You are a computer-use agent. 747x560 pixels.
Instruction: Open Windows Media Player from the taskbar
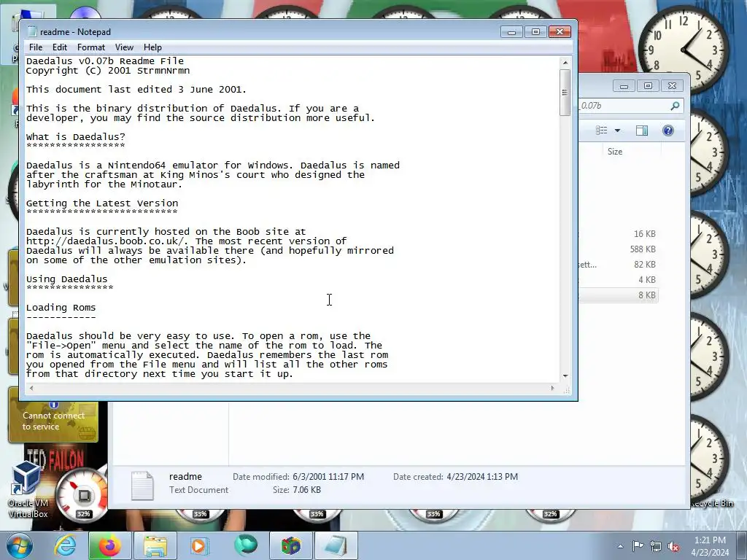(199, 545)
